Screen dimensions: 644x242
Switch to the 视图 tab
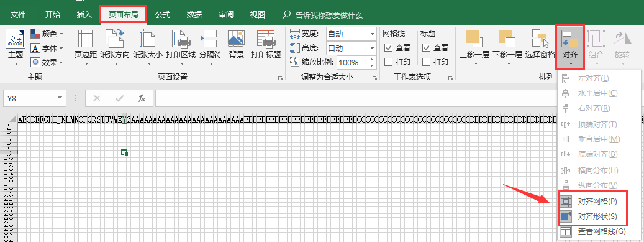click(258, 15)
